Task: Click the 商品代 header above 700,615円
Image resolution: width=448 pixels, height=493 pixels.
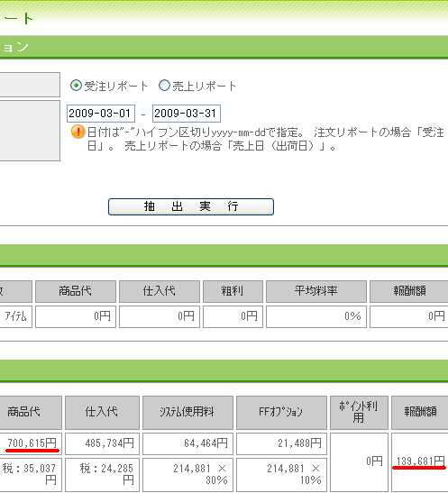Action: [x=31, y=413]
